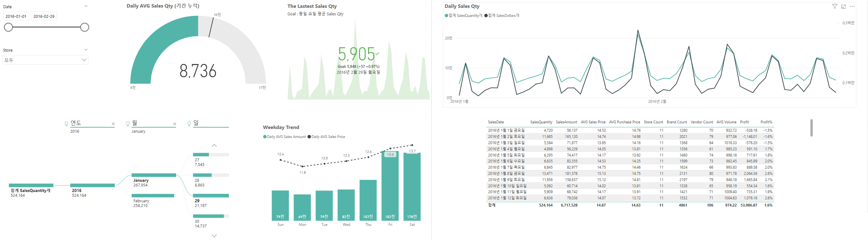The height and width of the screenshot is (240, 868).
Task: Open filter icon on Daily Sales Qty chart
Action: point(834,7)
